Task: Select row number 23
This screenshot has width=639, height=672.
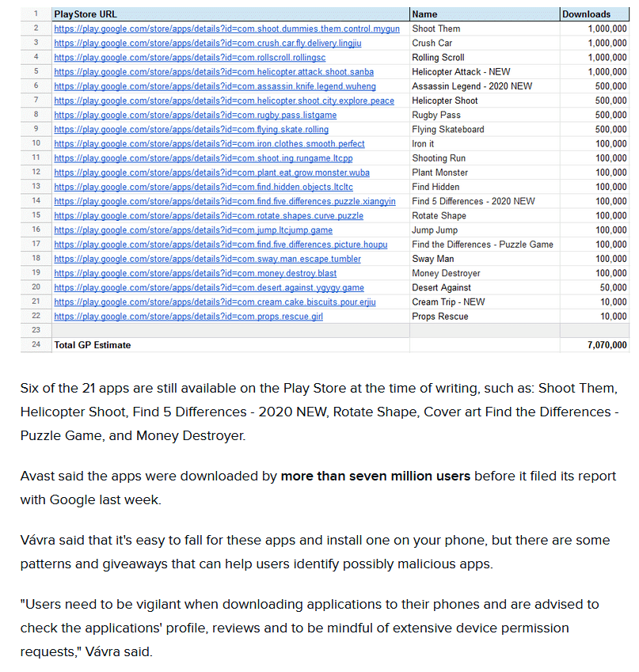Action: pos(36,330)
